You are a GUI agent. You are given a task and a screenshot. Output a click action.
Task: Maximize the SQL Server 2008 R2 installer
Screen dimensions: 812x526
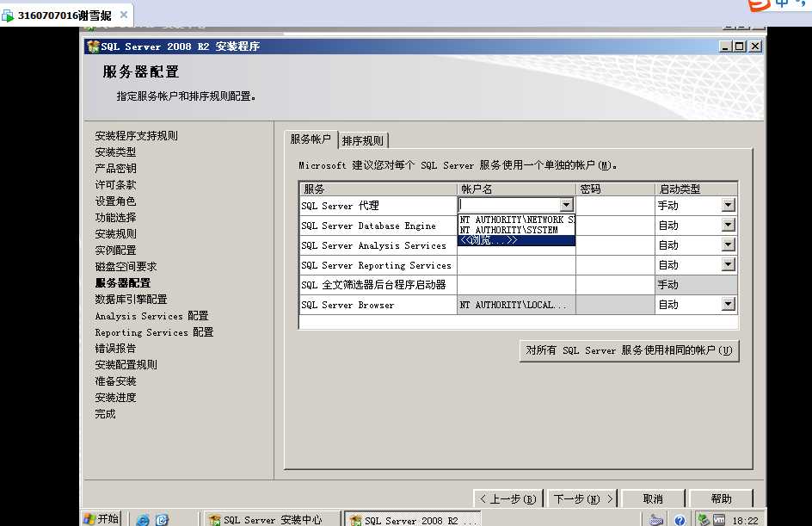coord(740,46)
